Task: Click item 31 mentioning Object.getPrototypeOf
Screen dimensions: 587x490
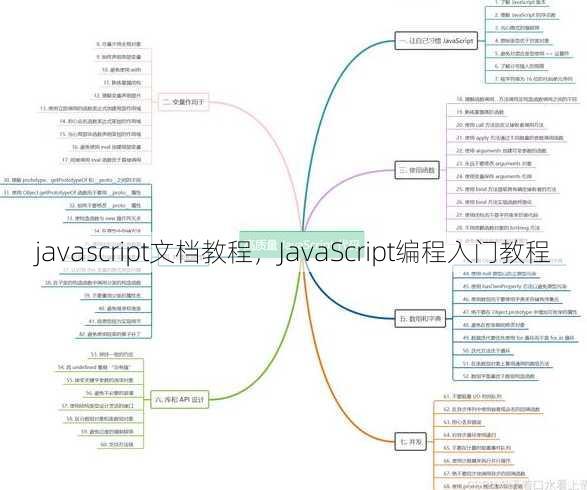Action: (72, 193)
